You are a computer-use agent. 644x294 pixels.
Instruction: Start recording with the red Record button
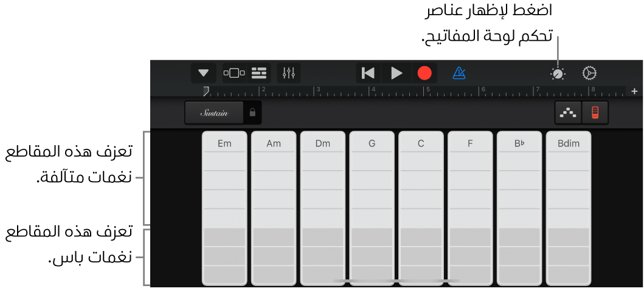pos(424,73)
